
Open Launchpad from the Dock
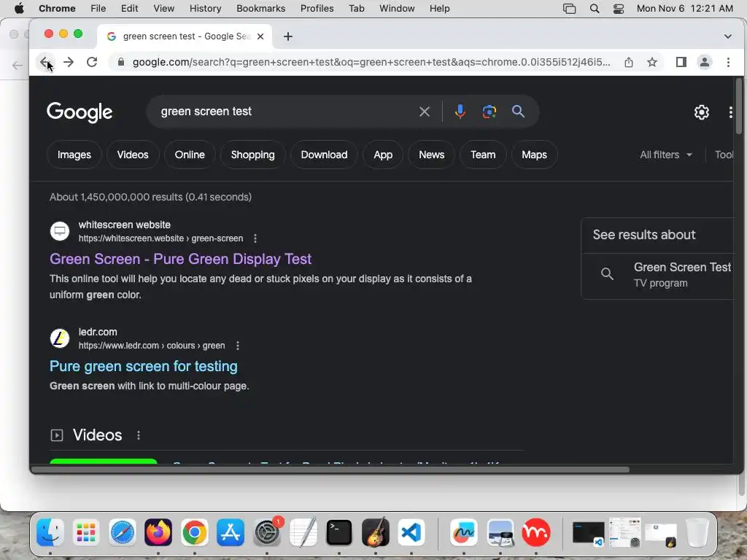click(86, 532)
